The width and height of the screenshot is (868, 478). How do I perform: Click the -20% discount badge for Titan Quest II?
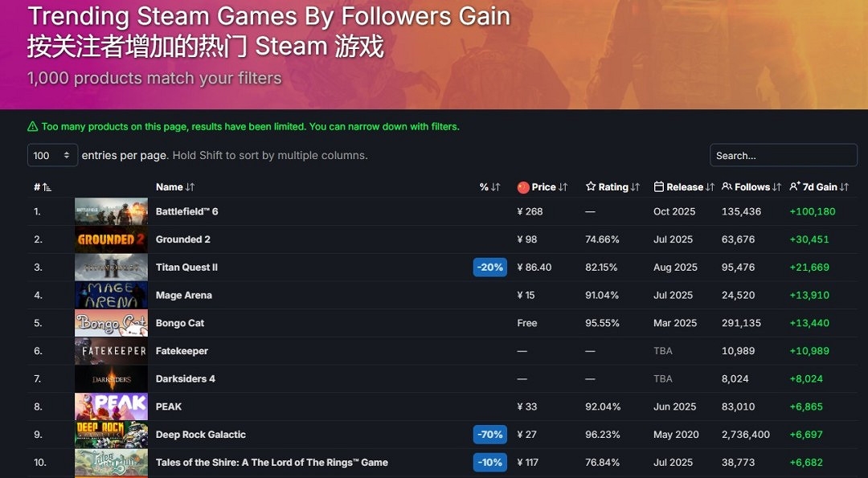click(490, 268)
